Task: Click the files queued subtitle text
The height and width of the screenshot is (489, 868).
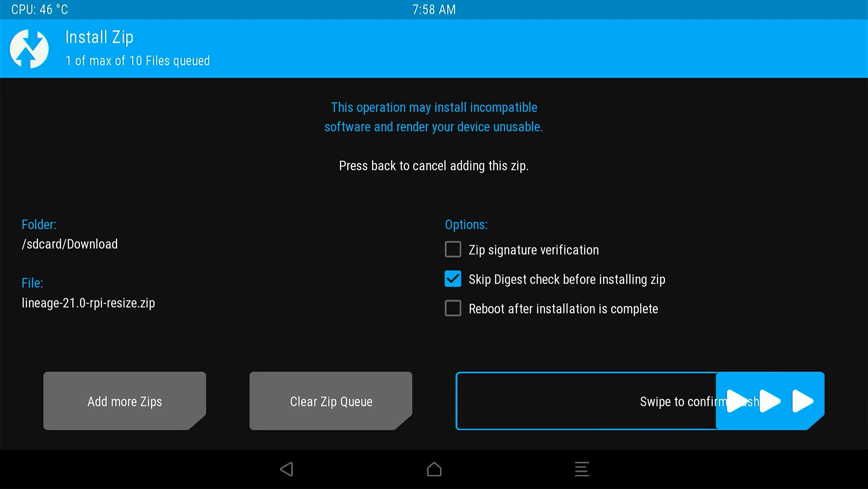Action: click(137, 61)
